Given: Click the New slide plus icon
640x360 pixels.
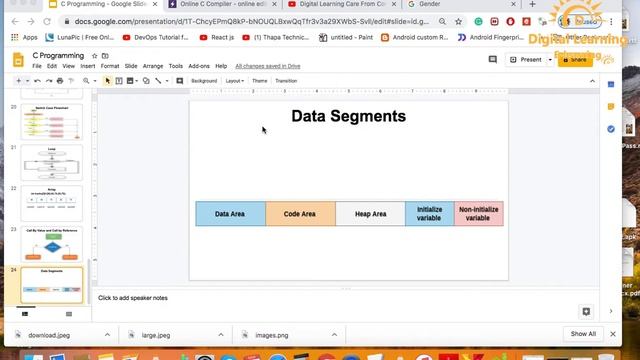Looking at the screenshot, I should (x=18, y=81).
